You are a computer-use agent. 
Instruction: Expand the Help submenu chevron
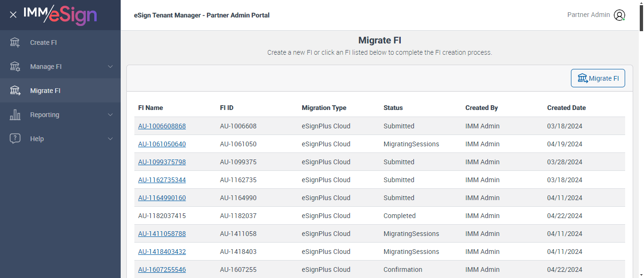pyautogui.click(x=110, y=139)
